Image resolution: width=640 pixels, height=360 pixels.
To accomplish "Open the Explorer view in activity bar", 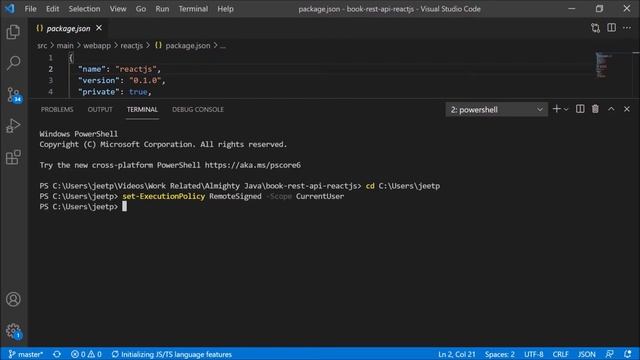I will click(x=13, y=32).
